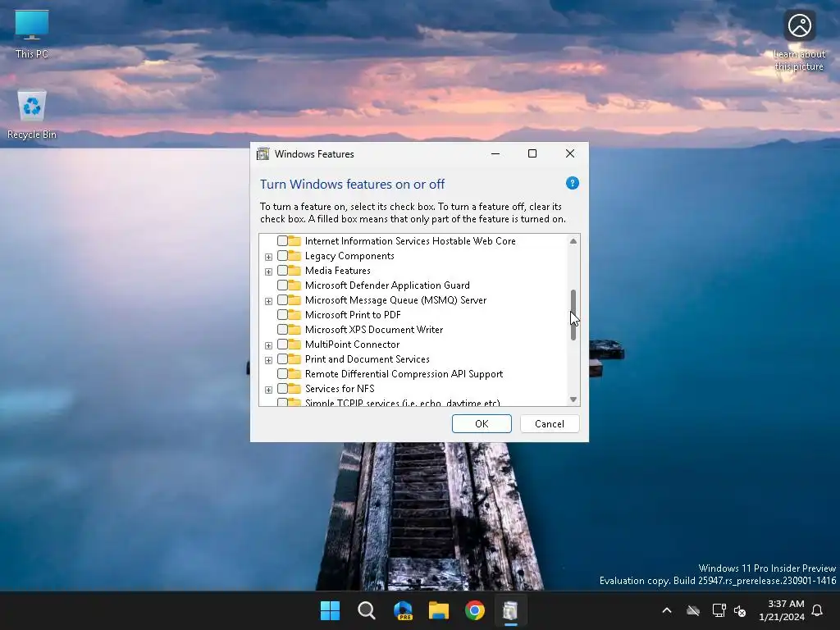Toggle the Media Features checkbox
Viewport: 840px width, 630px height.
pos(282,271)
